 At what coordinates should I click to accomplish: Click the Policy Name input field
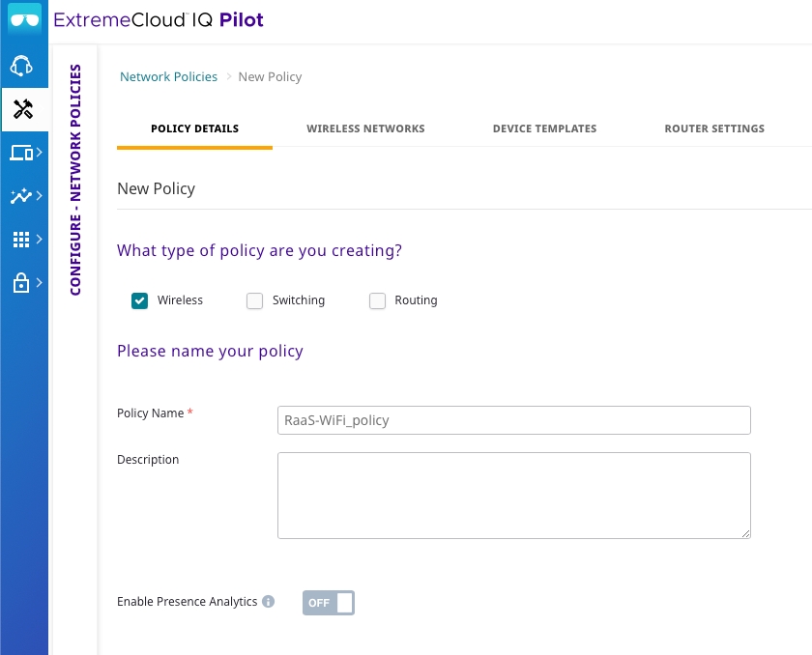coord(513,420)
